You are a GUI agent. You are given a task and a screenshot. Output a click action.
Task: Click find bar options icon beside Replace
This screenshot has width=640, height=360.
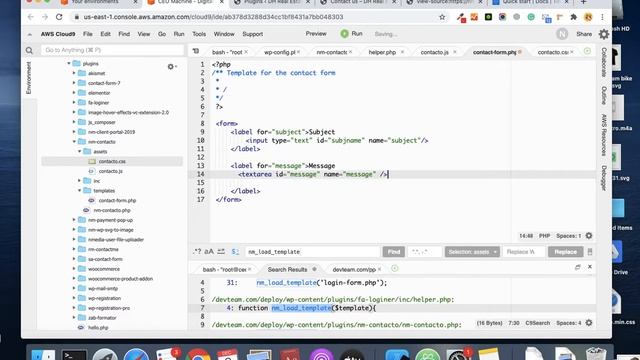590,252
